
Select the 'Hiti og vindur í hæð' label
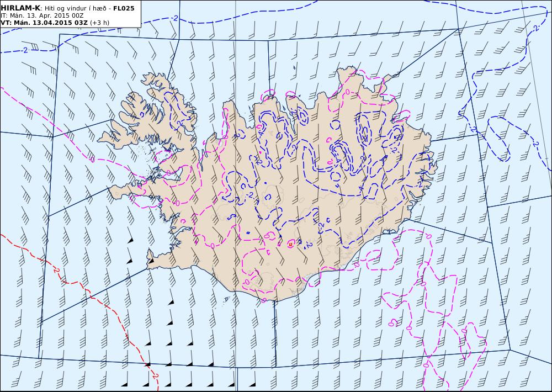click(75, 8)
